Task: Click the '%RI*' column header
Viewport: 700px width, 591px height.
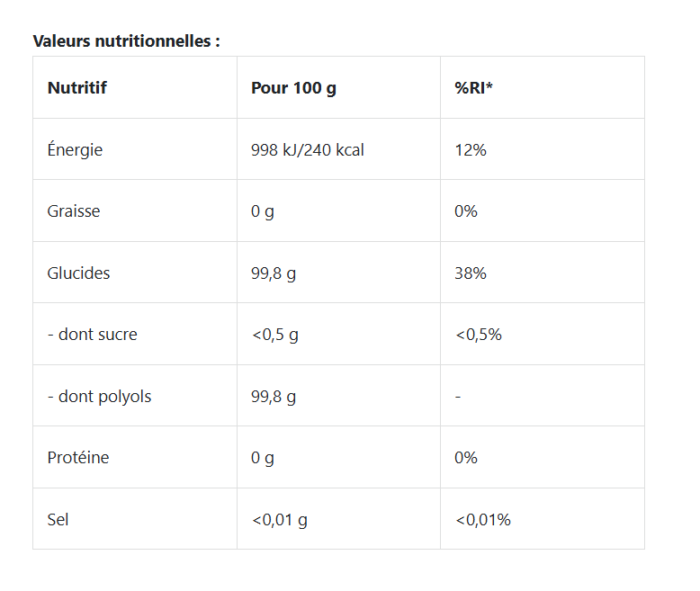Action: [473, 88]
